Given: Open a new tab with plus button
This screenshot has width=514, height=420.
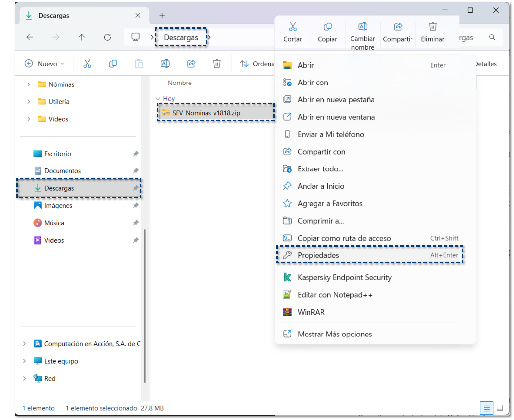Looking at the screenshot, I should coord(162,16).
